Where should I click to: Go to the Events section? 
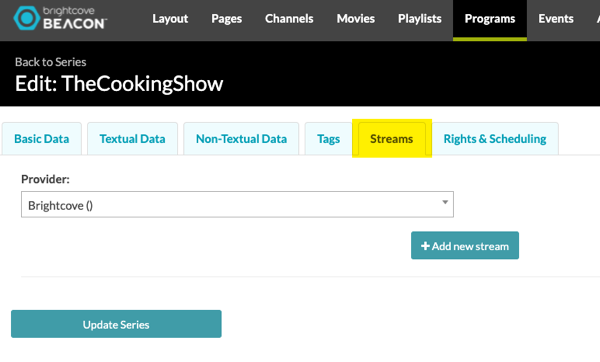tap(556, 19)
